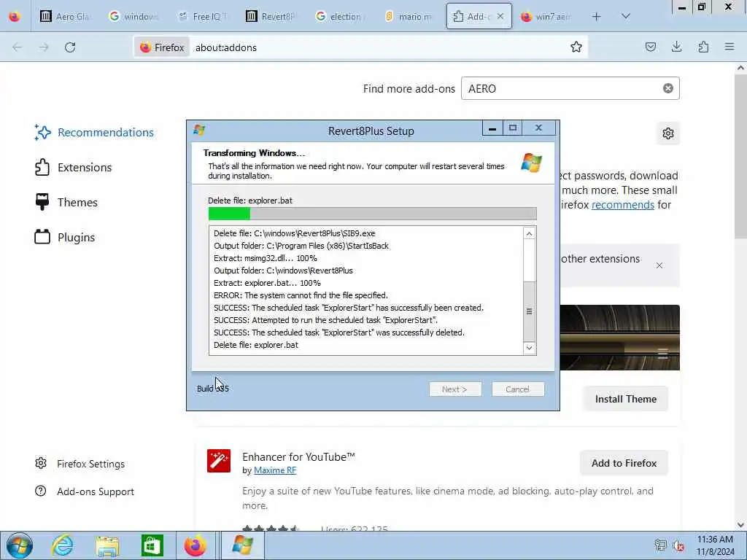Switch to the mario tab

point(409,17)
